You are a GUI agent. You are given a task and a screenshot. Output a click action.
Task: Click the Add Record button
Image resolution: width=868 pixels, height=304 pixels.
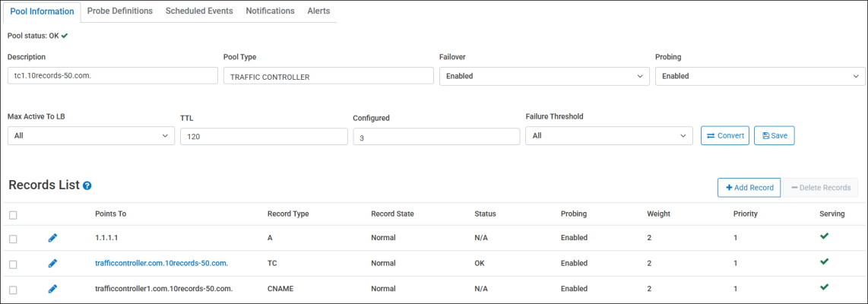tap(749, 188)
